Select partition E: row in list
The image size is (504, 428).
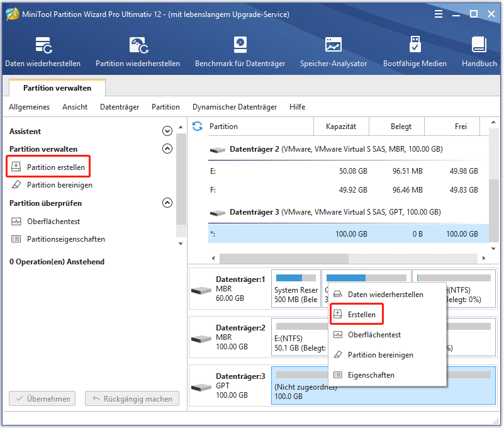click(x=349, y=171)
